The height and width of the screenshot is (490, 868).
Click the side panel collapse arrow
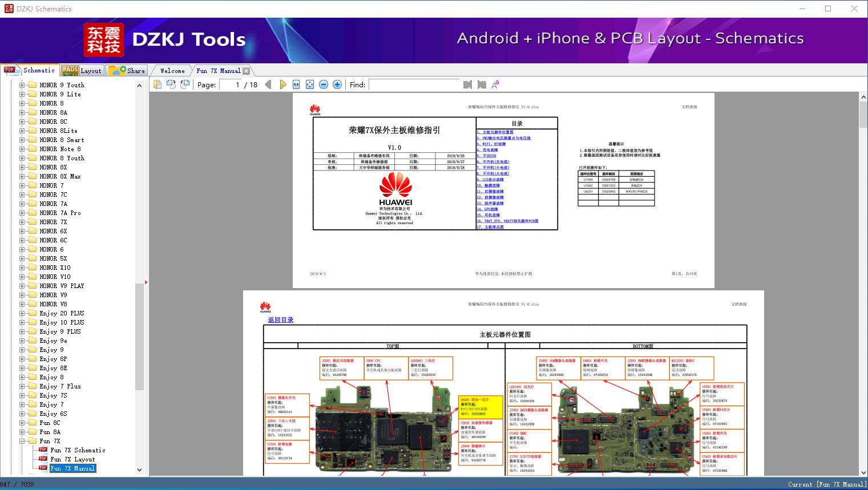point(146,282)
